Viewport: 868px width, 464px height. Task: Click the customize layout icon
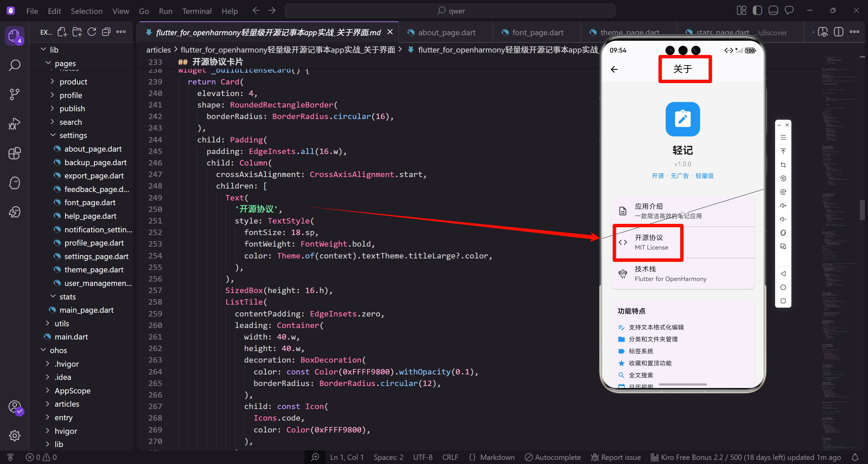tap(742, 11)
